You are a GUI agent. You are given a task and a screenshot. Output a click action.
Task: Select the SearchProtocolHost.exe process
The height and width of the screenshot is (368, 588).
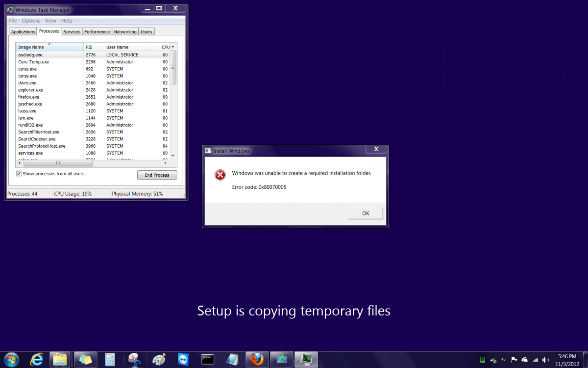click(93, 146)
